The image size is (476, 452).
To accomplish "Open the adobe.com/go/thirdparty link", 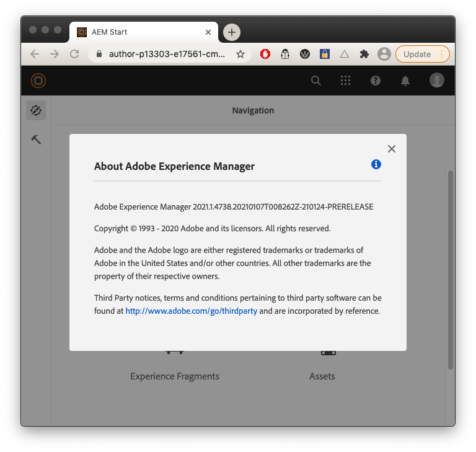I will [192, 311].
